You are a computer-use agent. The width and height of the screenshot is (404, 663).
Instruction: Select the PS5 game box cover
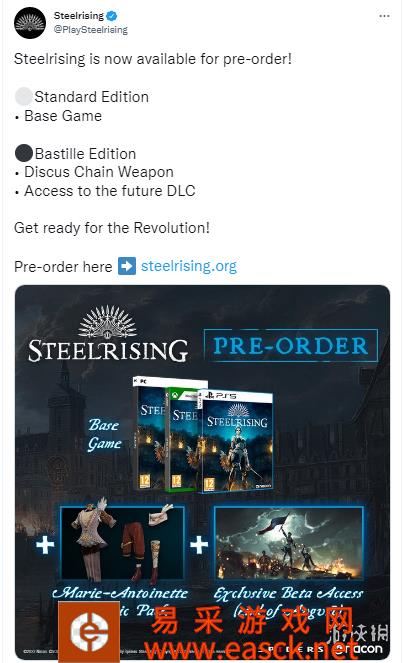click(x=236, y=442)
